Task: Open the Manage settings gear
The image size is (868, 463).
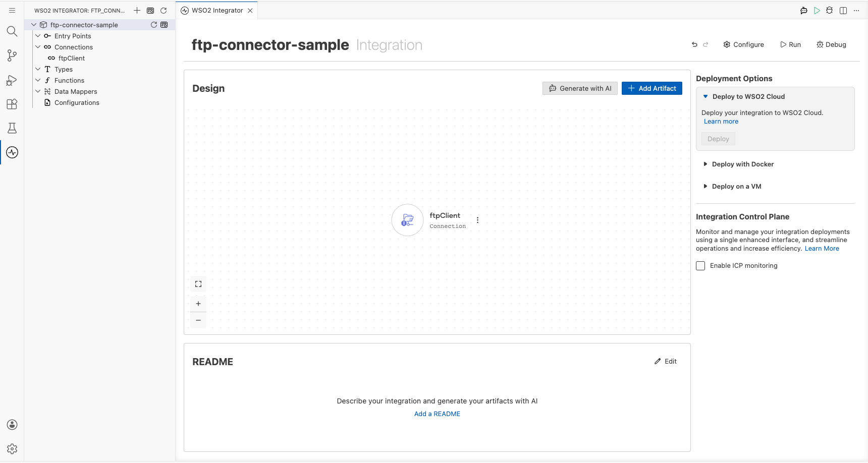Action: [12, 449]
